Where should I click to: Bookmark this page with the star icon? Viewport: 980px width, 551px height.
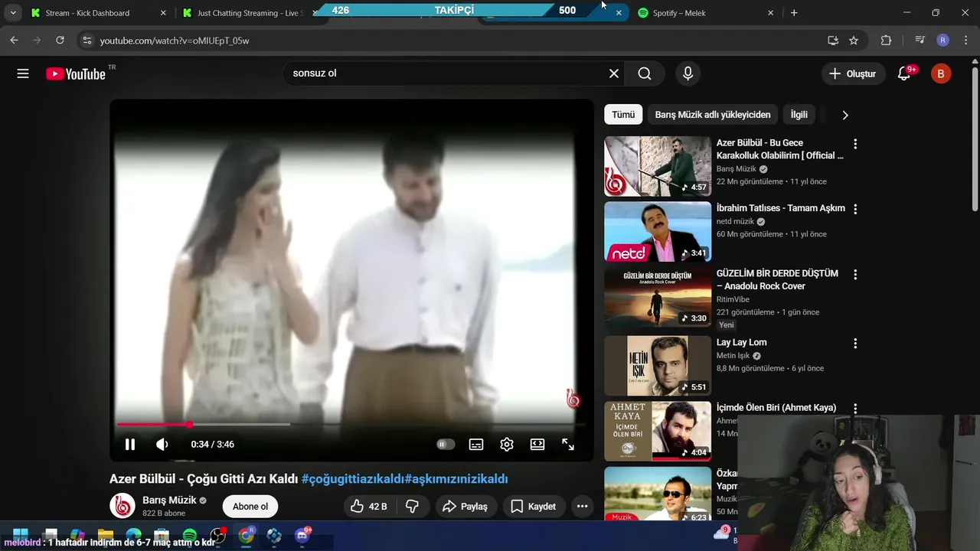[854, 41]
